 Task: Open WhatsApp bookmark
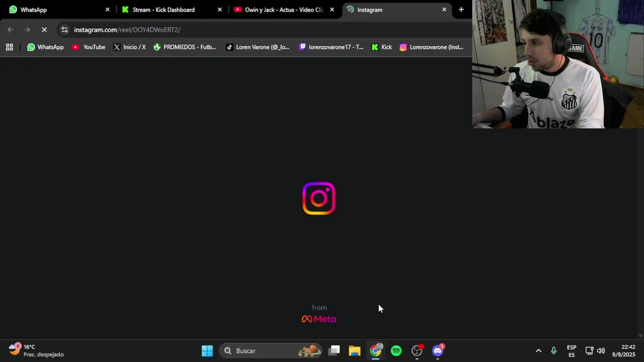(45, 47)
